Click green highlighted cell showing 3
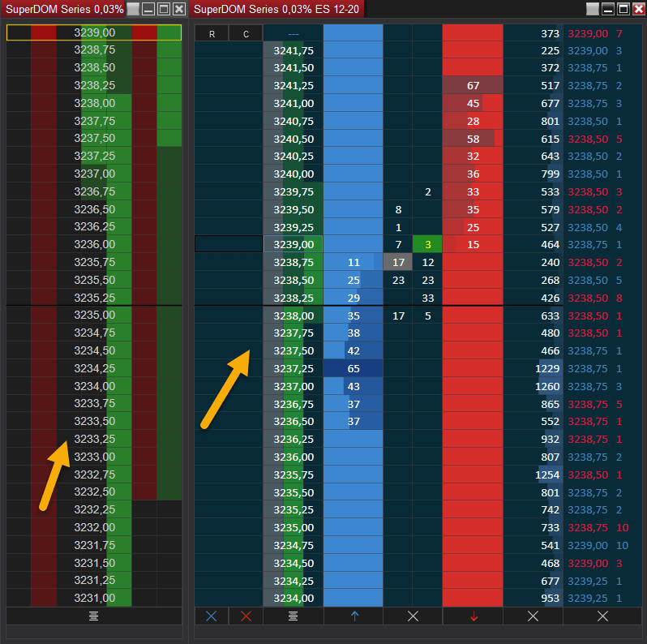This screenshot has width=647, height=644. tap(427, 244)
